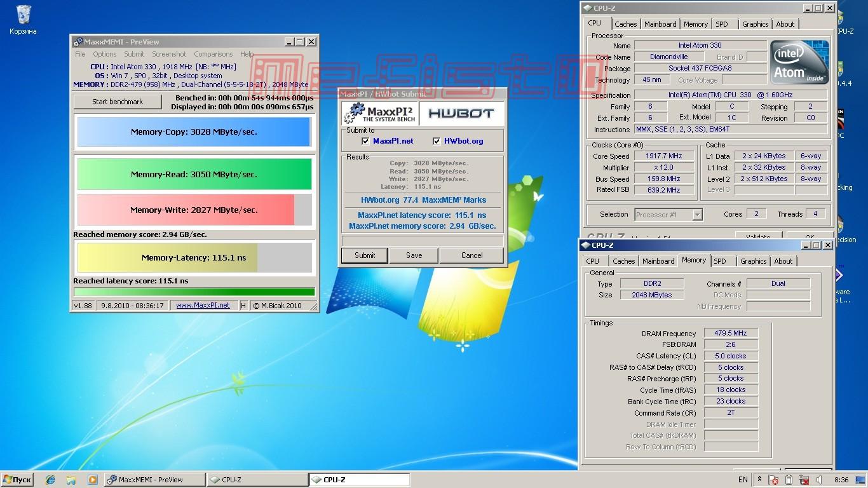
Task: Switch to Graphics tab in upper CPU-Z window
Action: [x=756, y=24]
